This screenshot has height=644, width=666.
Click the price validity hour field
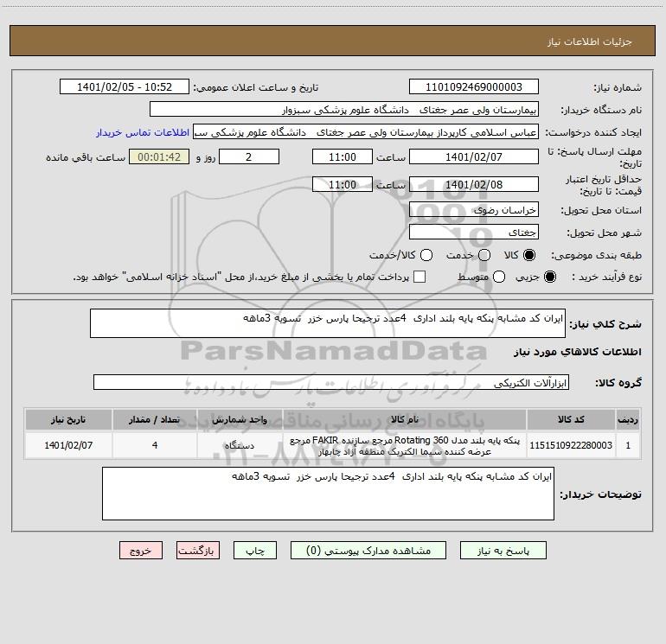pos(343,184)
